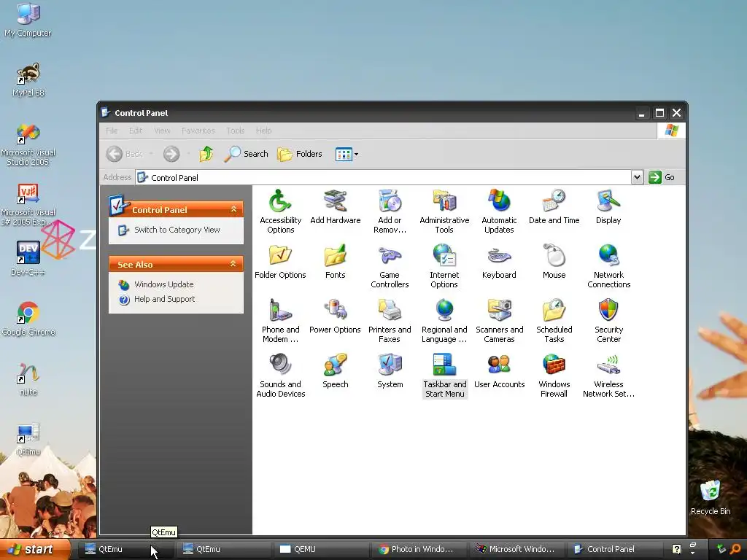Collapse the See Also pane section
Viewport: 747px width, 560px height.
(x=233, y=264)
